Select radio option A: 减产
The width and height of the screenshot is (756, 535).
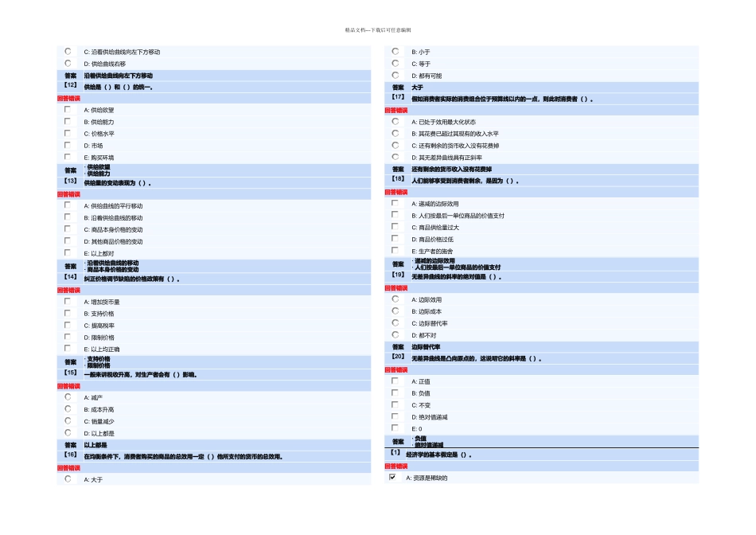(68, 397)
